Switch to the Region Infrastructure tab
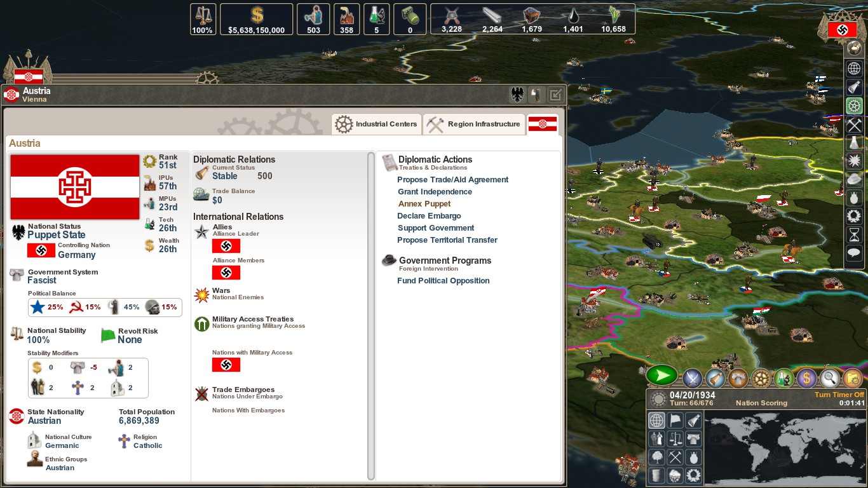 pyautogui.click(x=474, y=124)
